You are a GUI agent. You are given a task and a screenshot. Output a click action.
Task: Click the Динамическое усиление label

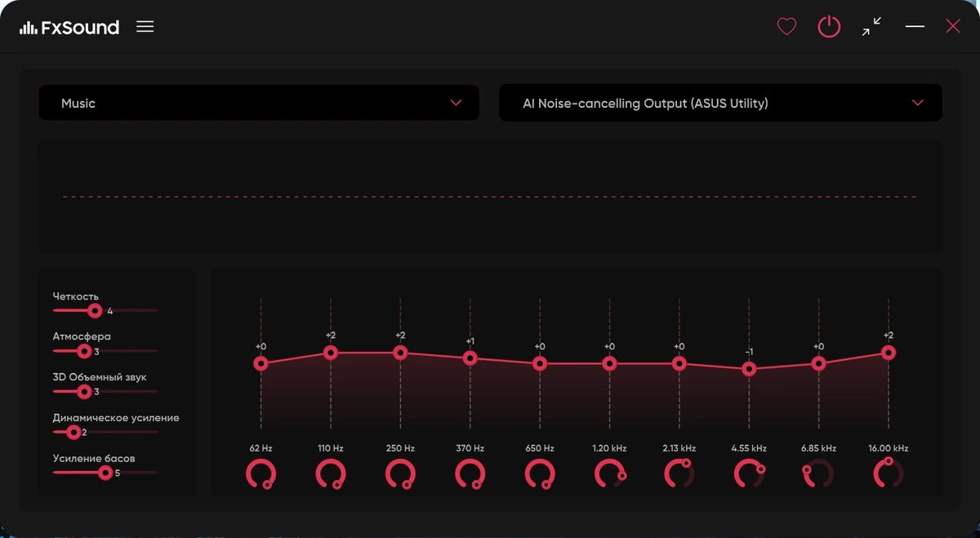click(x=116, y=417)
